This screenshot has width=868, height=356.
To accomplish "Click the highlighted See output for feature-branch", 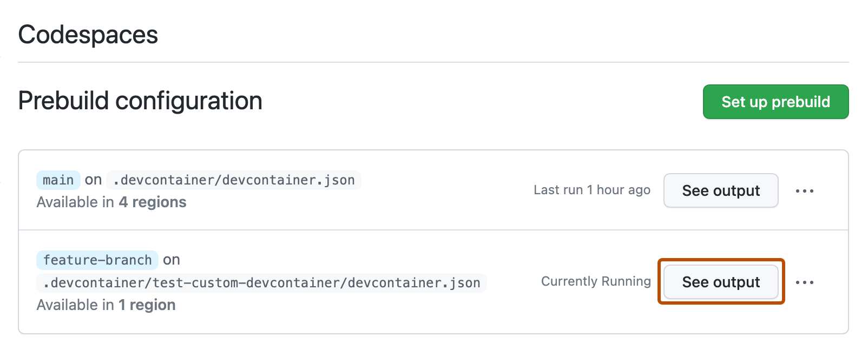I will tap(720, 282).
